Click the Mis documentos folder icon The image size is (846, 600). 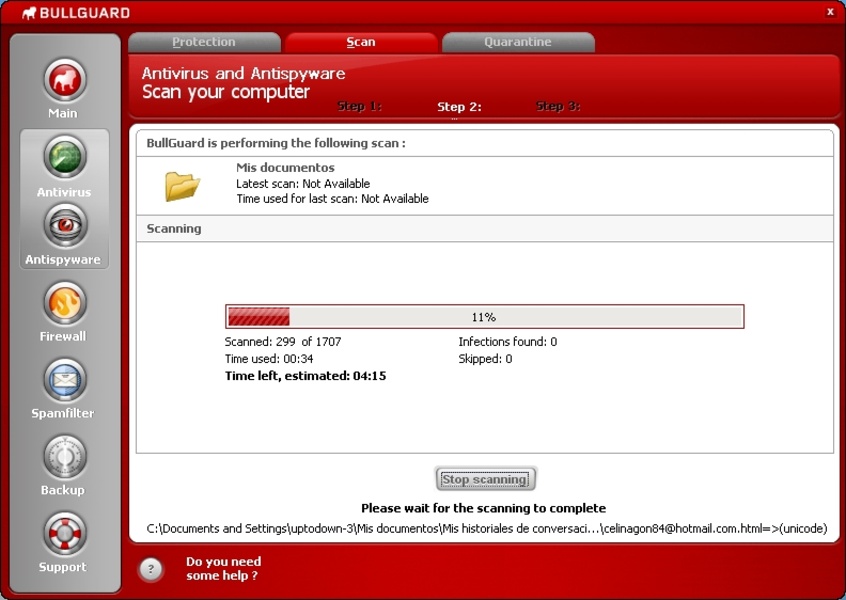click(x=182, y=186)
